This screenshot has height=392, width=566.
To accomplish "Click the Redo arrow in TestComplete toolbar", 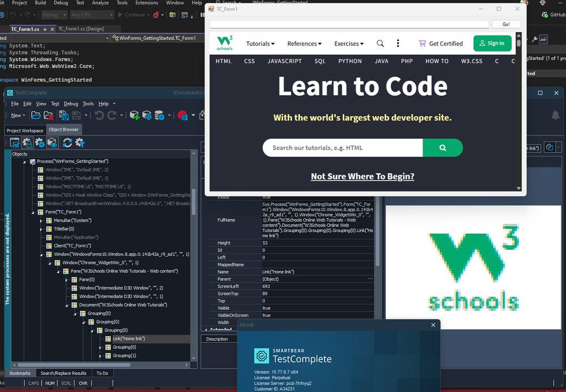I will 112,115.
